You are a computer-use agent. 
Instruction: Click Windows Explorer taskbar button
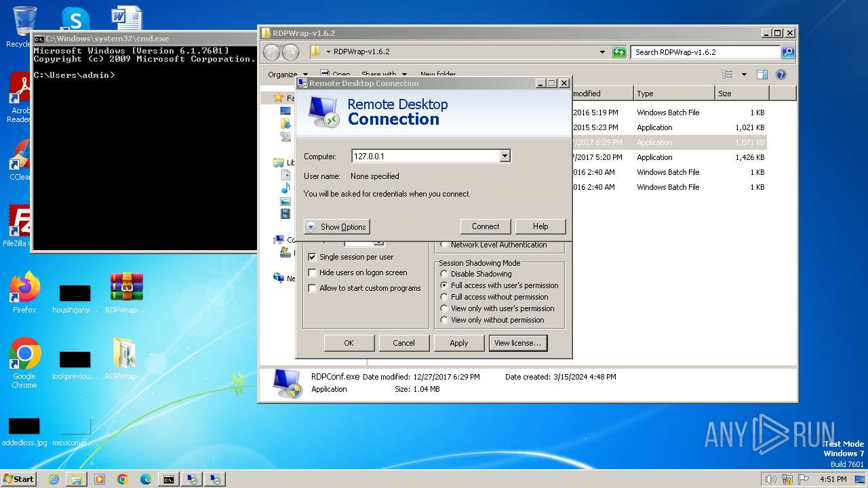[77, 479]
